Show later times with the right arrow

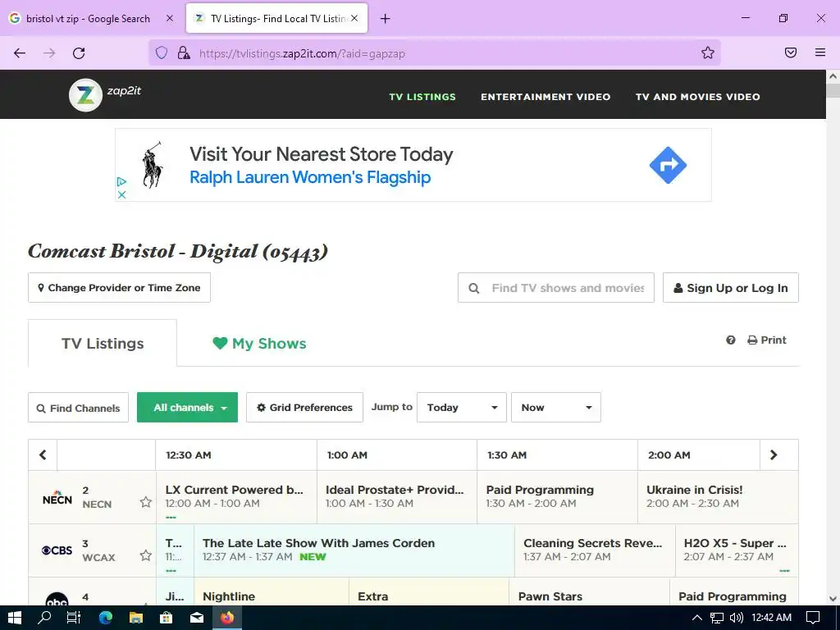coord(774,454)
